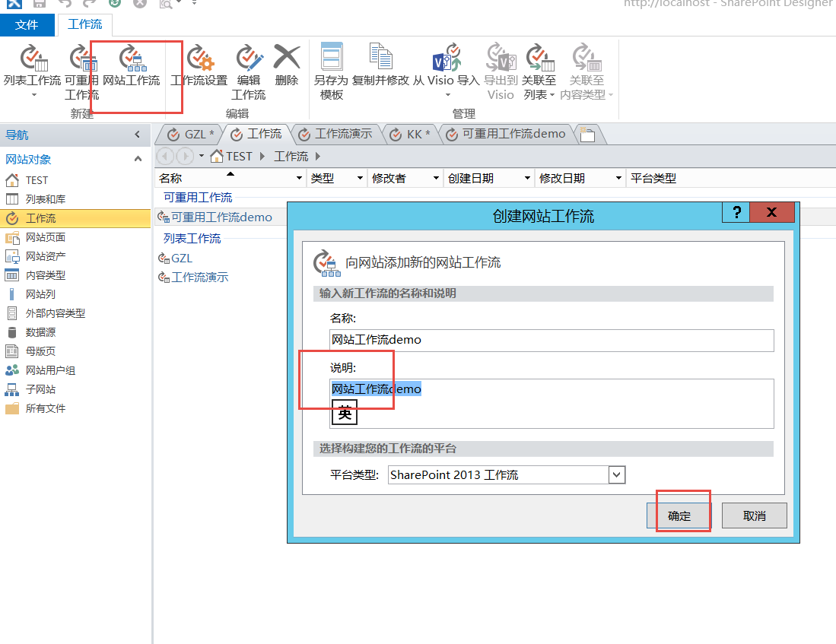Select the 工作流 ribbon tab
The width and height of the screenshot is (836, 644).
point(84,24)
